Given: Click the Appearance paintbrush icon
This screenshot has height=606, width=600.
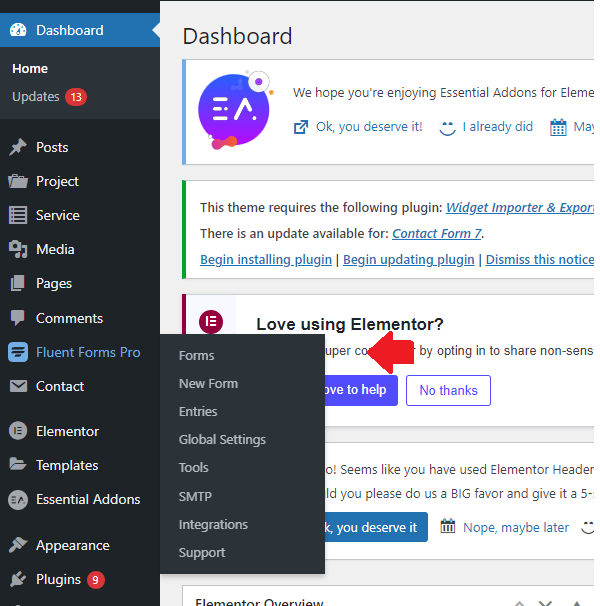Looking at the screenshot, I should click(18, 545).
